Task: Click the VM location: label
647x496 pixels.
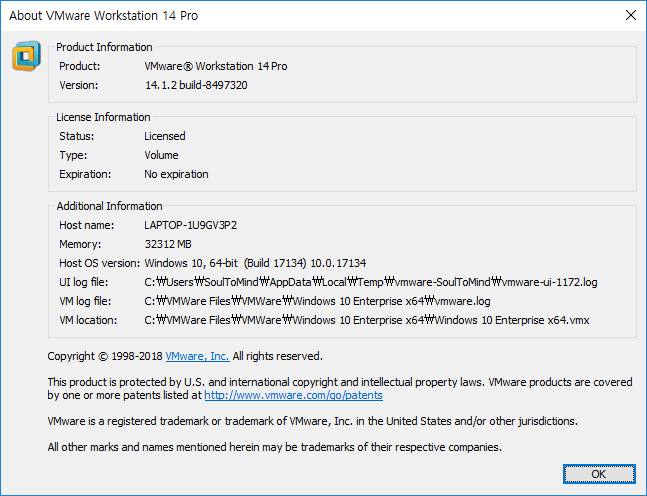Action: [88, 320]
